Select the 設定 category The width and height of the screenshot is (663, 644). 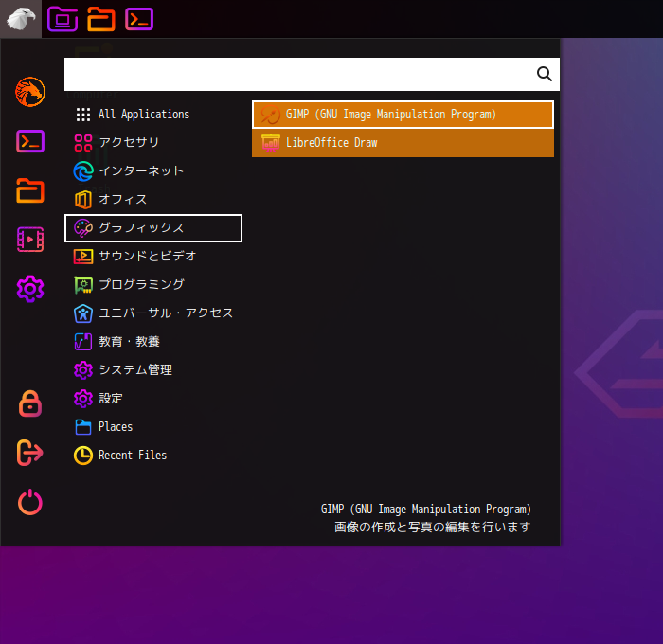coord(153,399)
